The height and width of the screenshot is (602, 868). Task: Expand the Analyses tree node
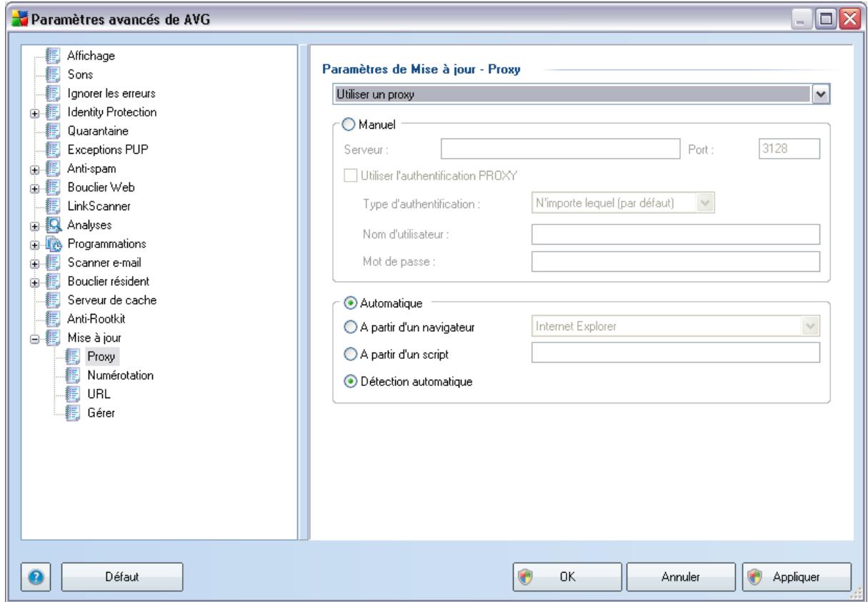click(34, 224)
